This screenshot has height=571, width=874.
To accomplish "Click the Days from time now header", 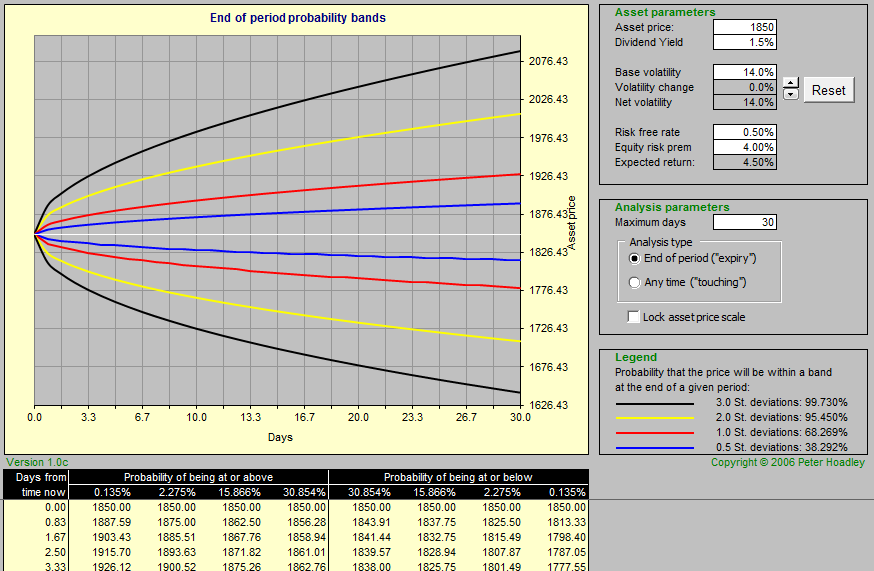I will click(x=41, y=485).
